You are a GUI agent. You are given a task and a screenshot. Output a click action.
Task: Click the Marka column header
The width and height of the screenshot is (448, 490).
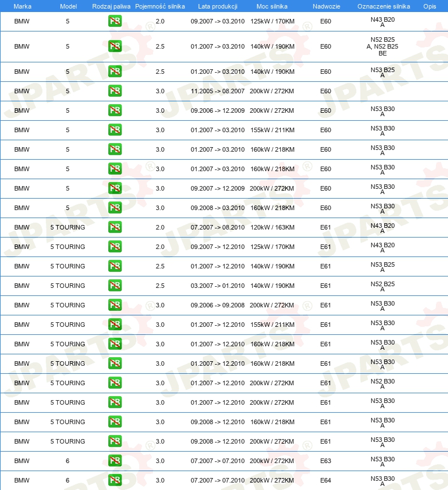[22, 6]
